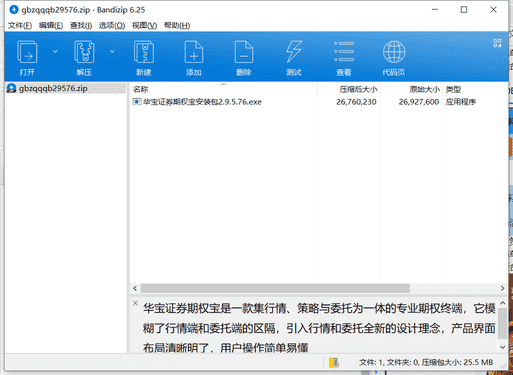
Task: Click the horizontal scrollbar right arrow
Action: tap(502, 288)
